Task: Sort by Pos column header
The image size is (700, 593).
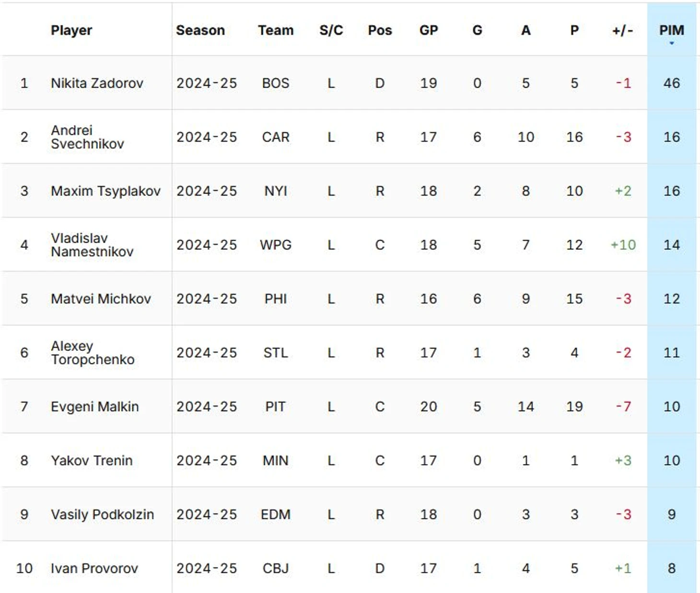Action: click(380, 30)
